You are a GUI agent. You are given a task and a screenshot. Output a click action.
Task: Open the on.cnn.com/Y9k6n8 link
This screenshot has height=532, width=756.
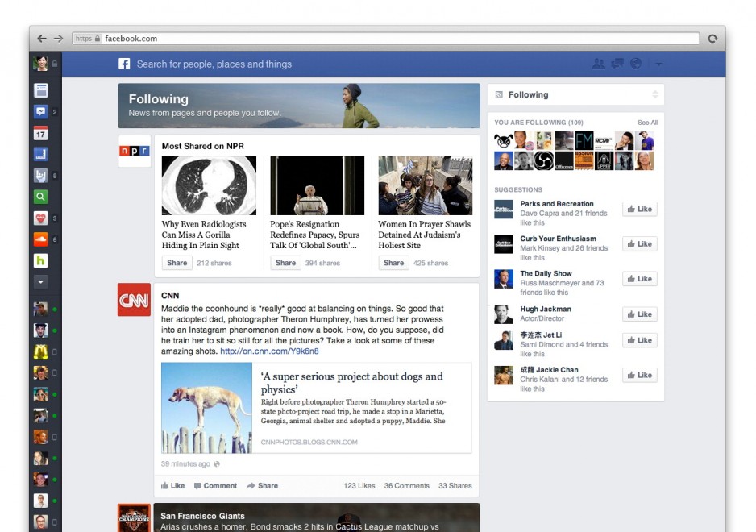pyautogui.click(x=269, y=351)
